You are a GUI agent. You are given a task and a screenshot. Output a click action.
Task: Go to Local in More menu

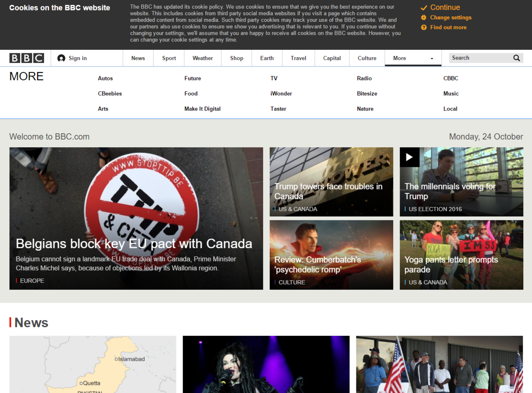(x=450, y=109)
